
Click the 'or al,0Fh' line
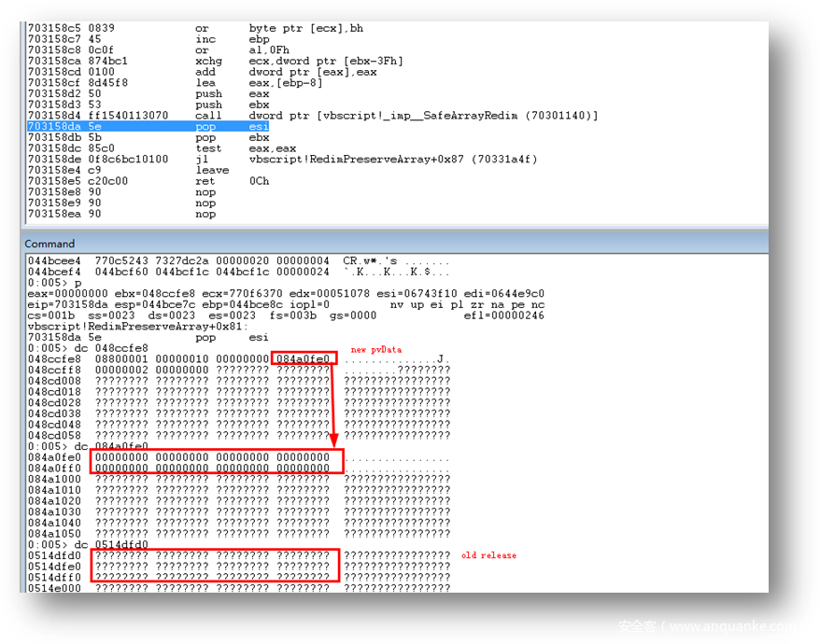[x=159, y=50]
